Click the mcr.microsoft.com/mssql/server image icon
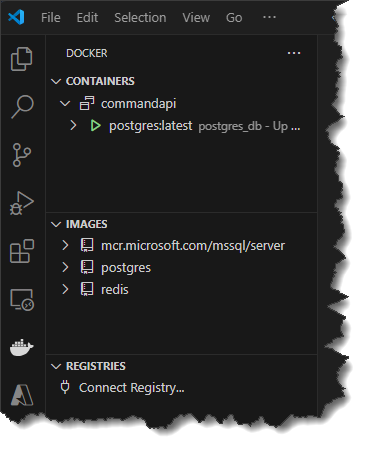Viewport: 371px width, 452px height. pyautogui.click(x=87, y=245)
